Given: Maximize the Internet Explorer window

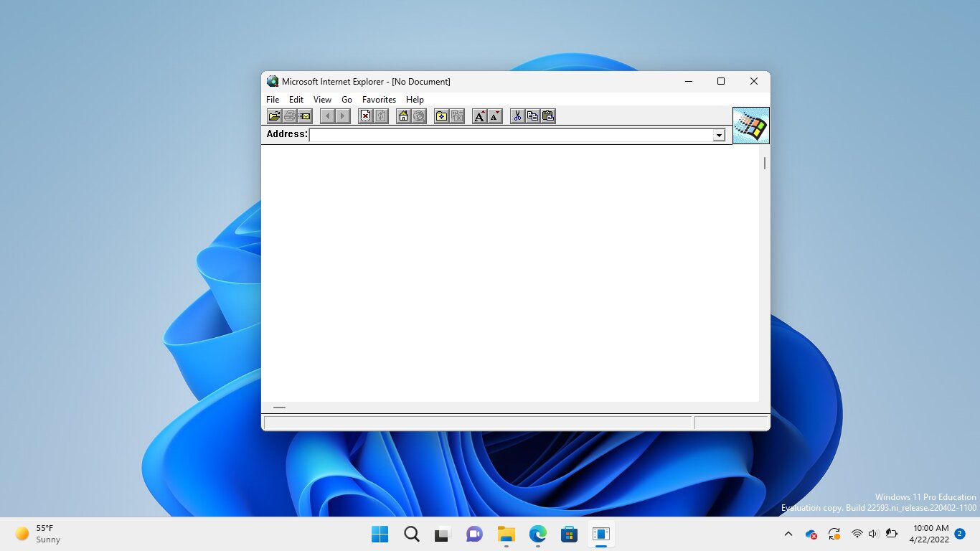Looking at the screenshot, I should click(721, 81).
